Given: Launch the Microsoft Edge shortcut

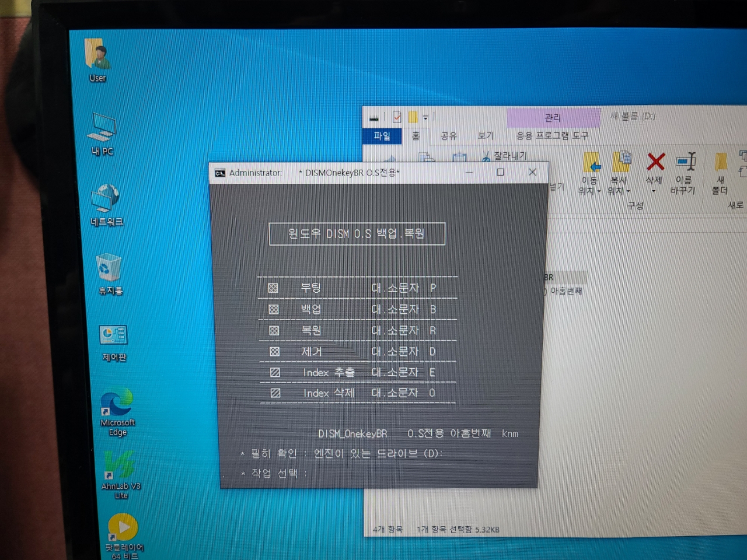Looking at the screenshot, I should tap(117, 412).
